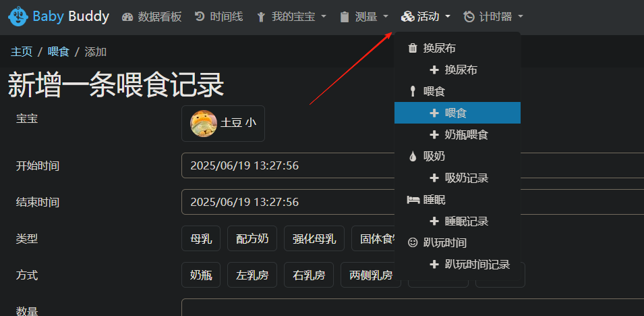The image size is (644, 316).
Task: Click the plus icon beside 奶瓶喂食
Action: [x=434, y=134]
